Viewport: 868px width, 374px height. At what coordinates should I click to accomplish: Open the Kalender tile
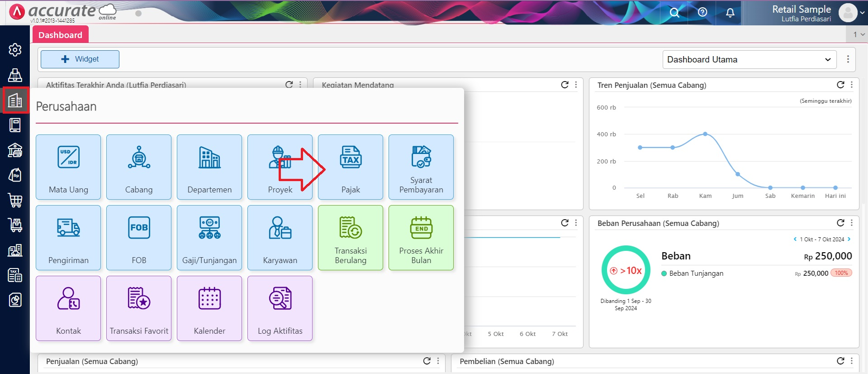click(209, 308)
